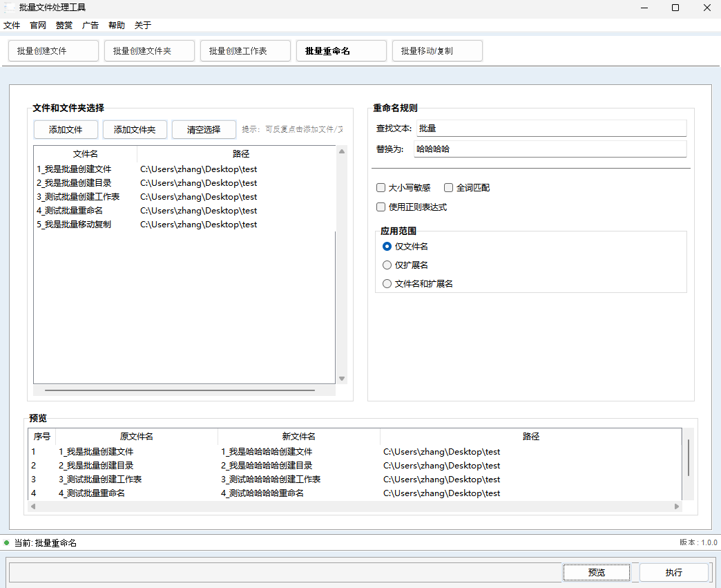Click the 清空选择 button

[204, 130]
